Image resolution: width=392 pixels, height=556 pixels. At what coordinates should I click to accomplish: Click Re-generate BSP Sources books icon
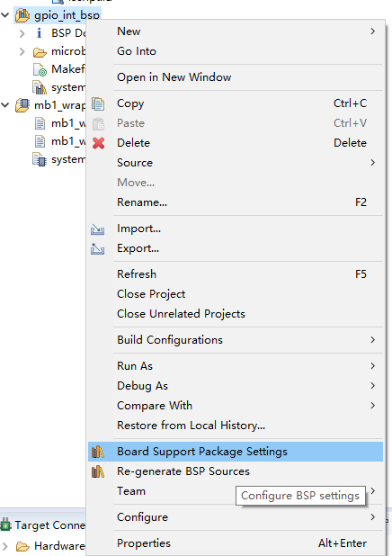tap(98, 471)
